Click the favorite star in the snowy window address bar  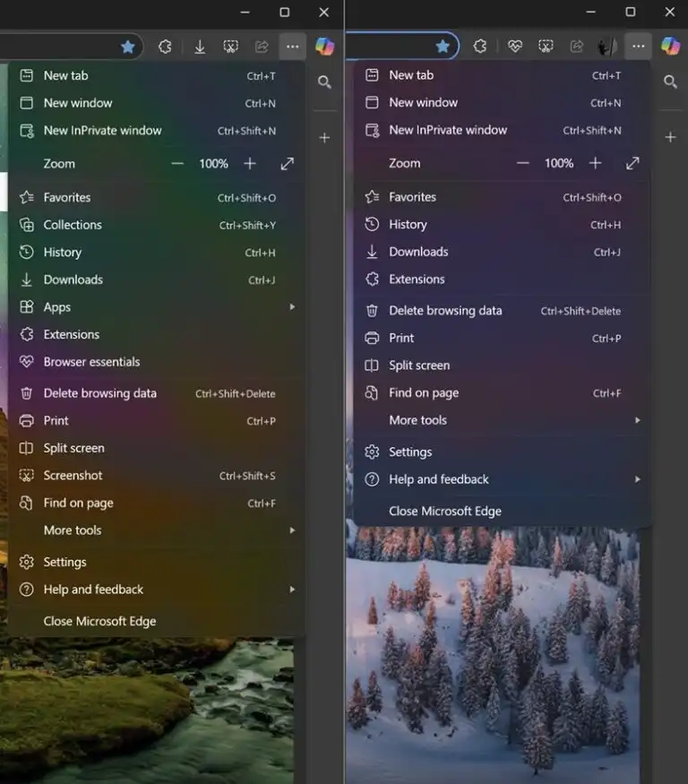pos(443,47)
